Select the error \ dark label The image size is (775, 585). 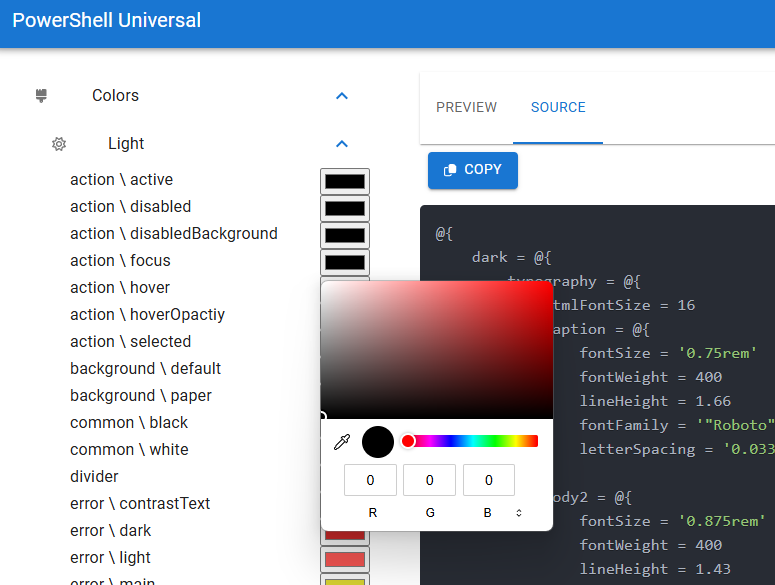click(x=111, y=530)
